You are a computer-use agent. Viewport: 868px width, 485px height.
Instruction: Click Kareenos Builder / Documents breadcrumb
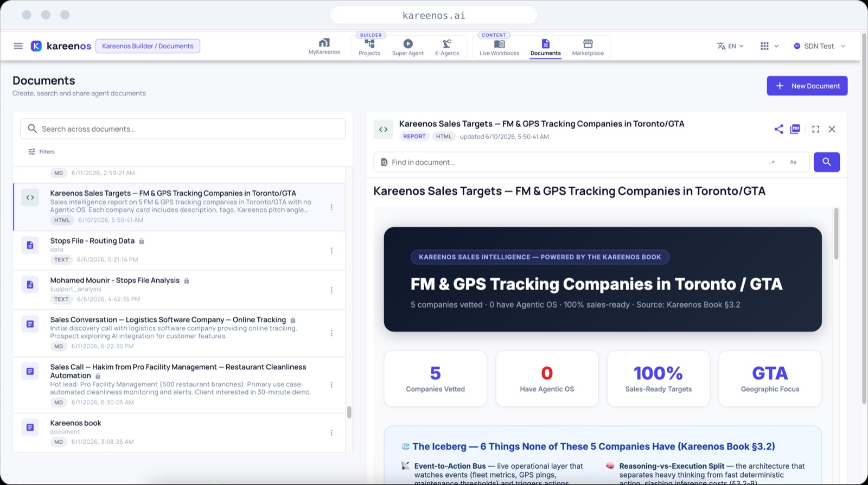[148, 46]
